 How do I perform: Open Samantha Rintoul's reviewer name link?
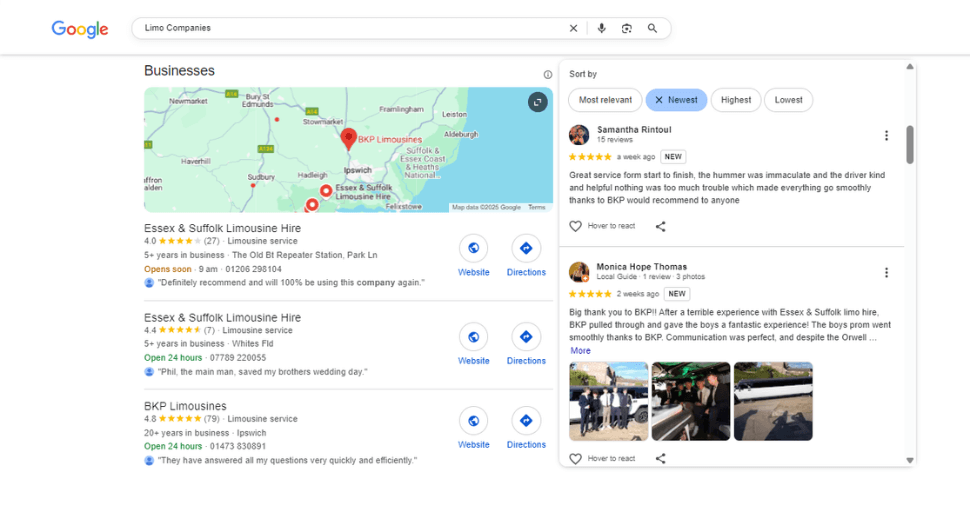[634, 130]
